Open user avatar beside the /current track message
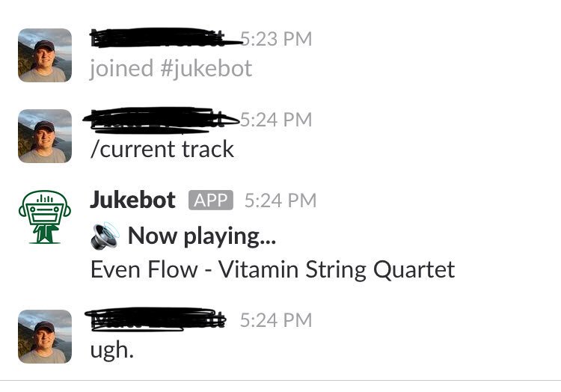Screen dimensions: 561x392 [x=45, y=135]
